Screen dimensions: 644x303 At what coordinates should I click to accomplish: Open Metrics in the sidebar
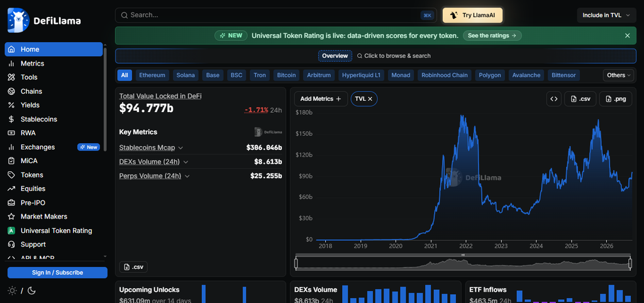pos(53,64)
